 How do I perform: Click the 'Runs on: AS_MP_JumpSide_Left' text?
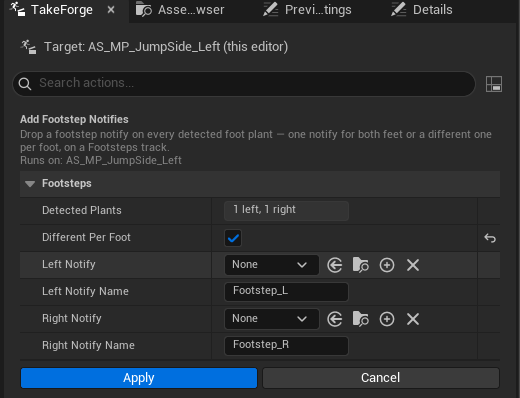(x=101, y=161)
